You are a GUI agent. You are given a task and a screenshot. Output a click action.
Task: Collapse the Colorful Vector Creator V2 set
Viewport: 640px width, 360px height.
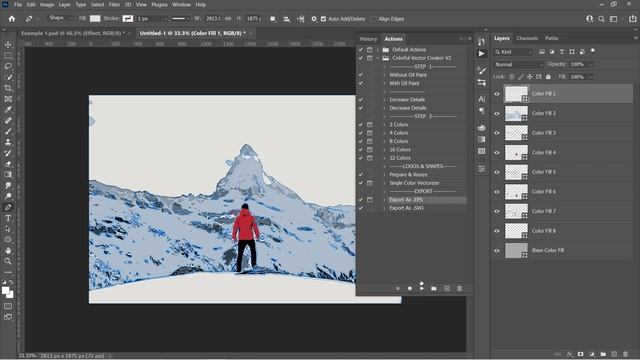coord(378,58)
